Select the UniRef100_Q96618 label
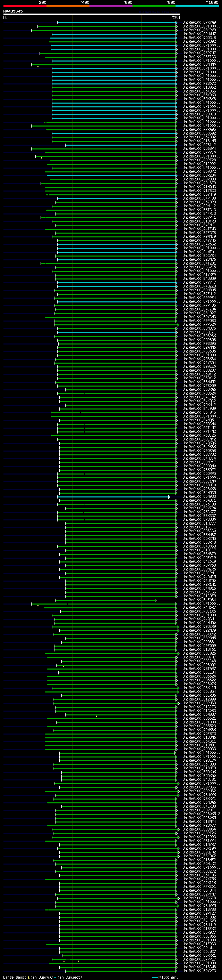222x980 pixels. coord(199,898)
